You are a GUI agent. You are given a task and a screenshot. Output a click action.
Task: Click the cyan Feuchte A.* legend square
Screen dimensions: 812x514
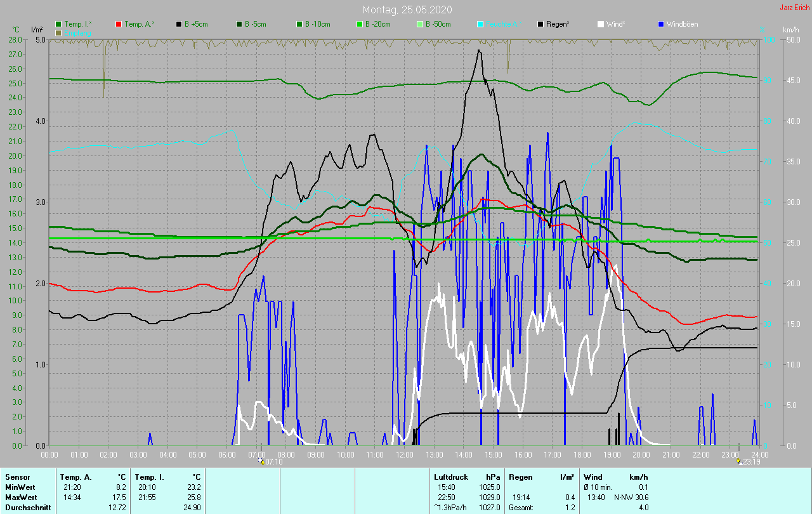[x=480, y=24]
